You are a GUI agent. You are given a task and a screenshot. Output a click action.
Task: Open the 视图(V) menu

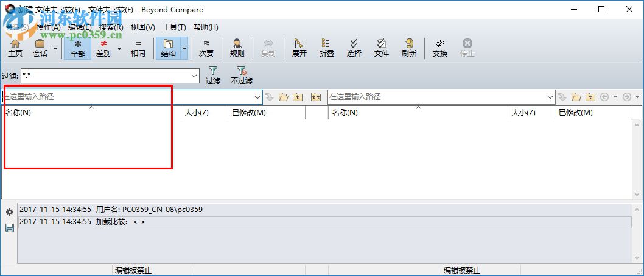(x=142, y=27)
